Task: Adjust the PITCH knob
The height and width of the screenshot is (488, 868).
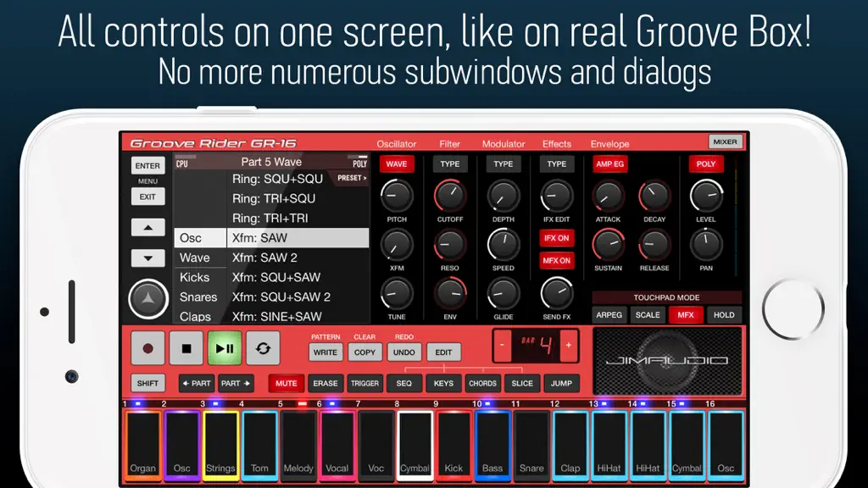Action: pyautogui.click(x=397, y=196)
